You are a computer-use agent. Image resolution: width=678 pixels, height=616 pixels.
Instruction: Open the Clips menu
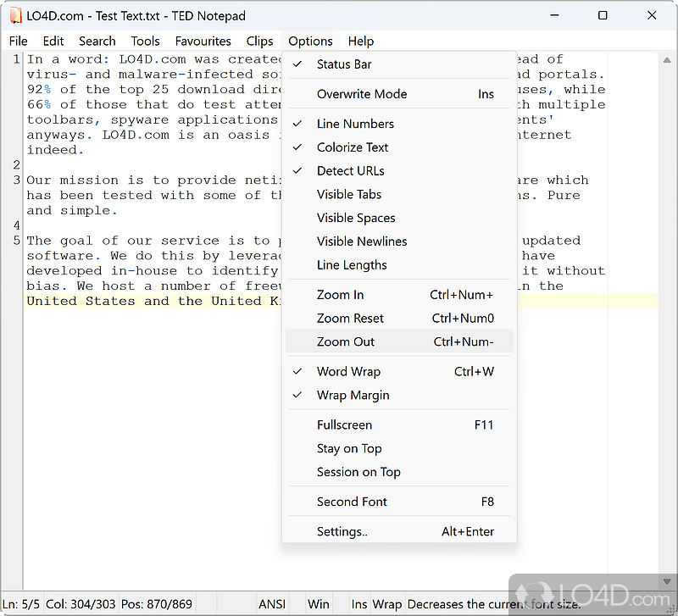259,41
